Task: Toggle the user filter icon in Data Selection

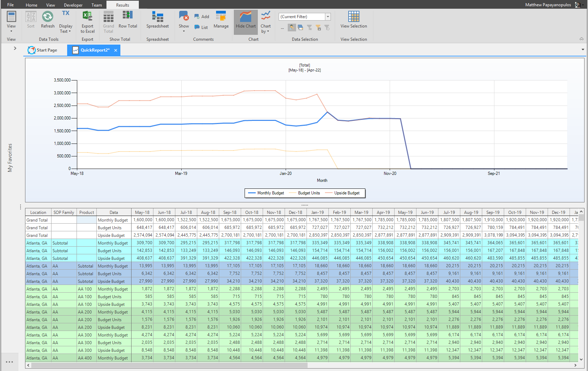Action: click(x=292, y=28)
